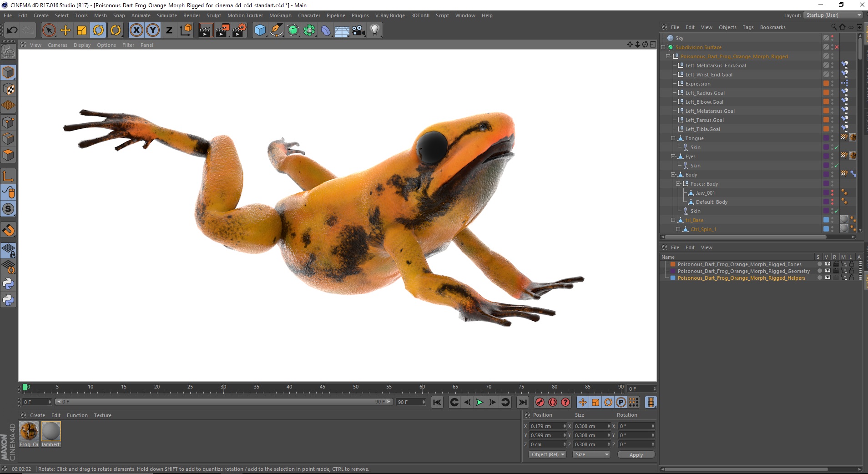This screenshot has width=868, height=474.
Task: Switch to Texture mode icon
Action: click(x=8, y=89)
